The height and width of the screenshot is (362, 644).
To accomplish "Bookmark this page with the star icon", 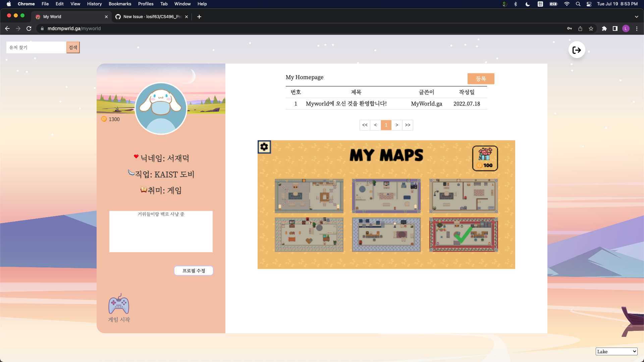I will click(591, 28).
